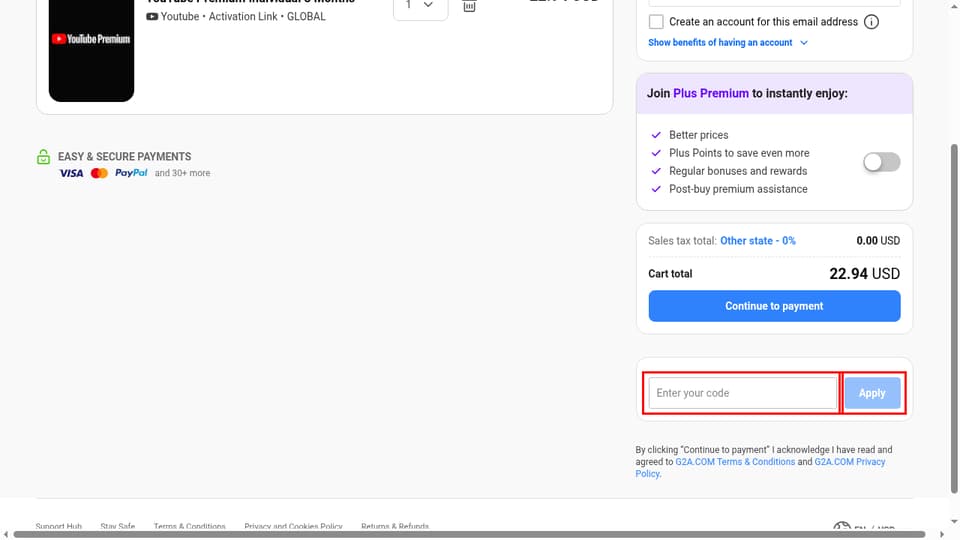The width and height of the screenshot is (960, 540).
Task: Enable the Plus Premium toggle switch
Action: 882,162
